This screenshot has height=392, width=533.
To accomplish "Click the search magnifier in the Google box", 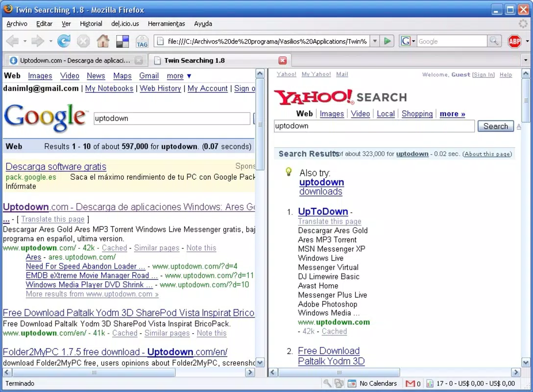I will tap(494, 41).
